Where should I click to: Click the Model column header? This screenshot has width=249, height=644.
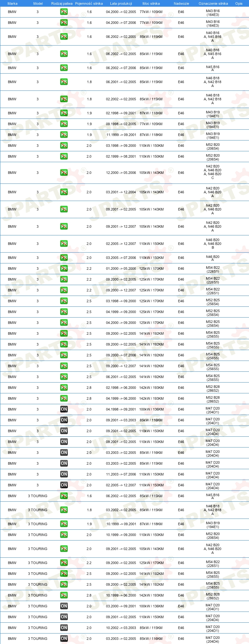38,4
